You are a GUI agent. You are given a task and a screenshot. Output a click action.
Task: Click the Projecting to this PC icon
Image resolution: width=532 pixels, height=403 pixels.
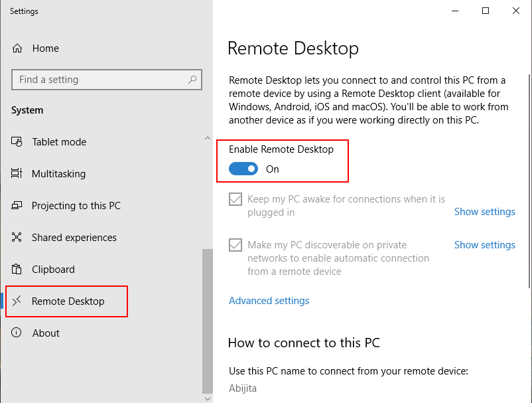pyautogui.click(x=17, y=206)
